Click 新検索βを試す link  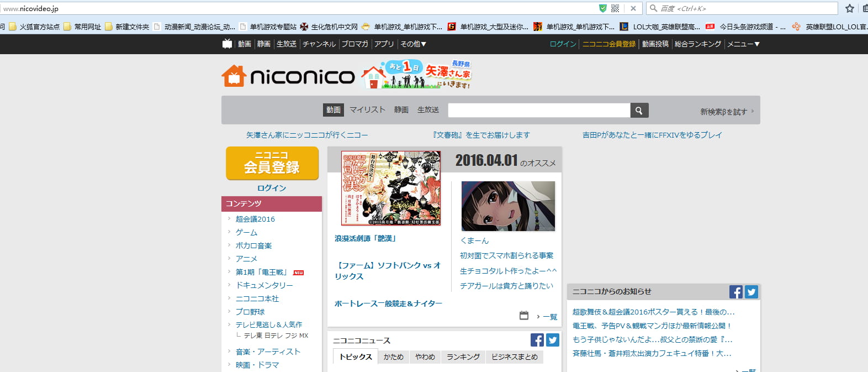click(x=727, y=112)
